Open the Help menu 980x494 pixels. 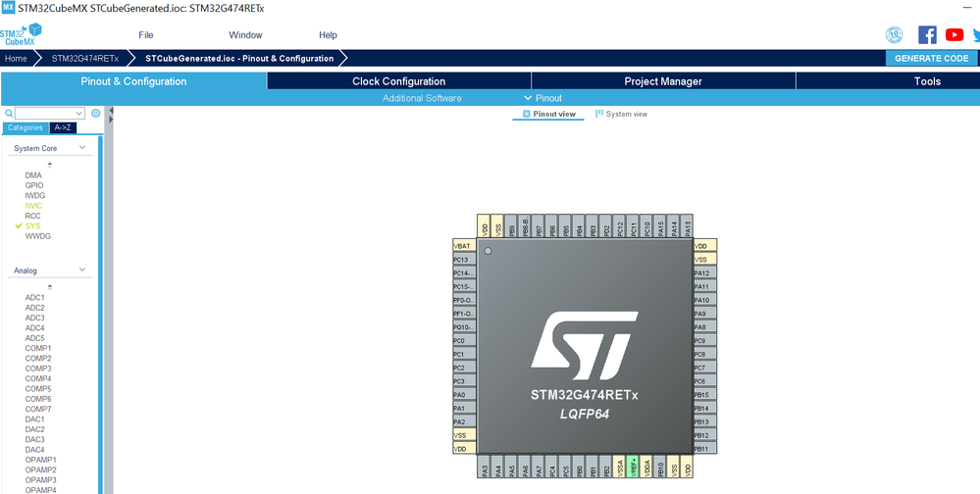coord(328,35)
